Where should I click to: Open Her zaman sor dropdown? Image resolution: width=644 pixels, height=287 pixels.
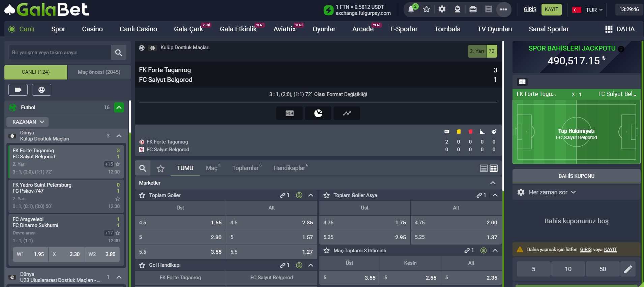[552, 192]
